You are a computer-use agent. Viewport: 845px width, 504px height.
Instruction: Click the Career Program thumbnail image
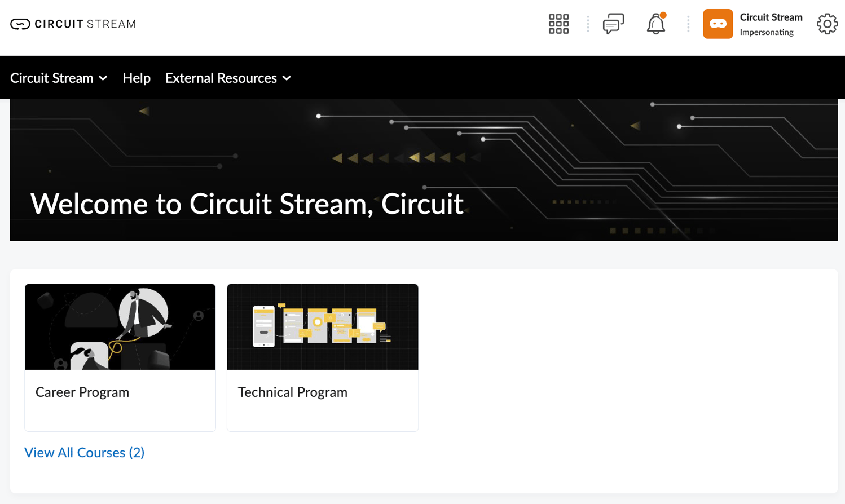point(120,326)
